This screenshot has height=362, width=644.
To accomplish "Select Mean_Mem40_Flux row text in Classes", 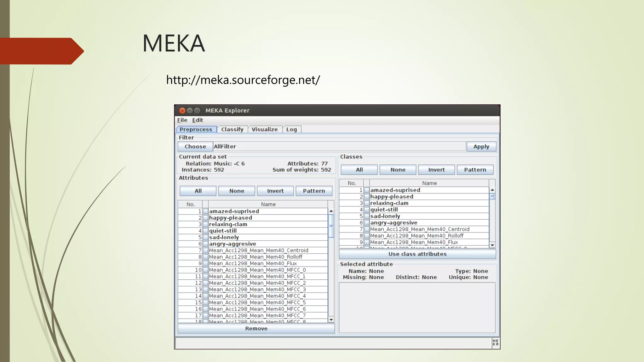I will tap(414, 242).
